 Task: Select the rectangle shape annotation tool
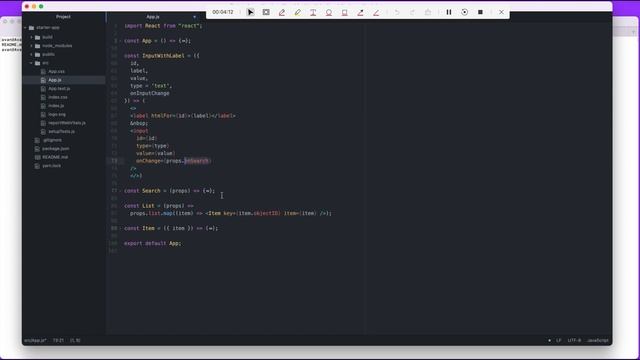pos(344,13)
